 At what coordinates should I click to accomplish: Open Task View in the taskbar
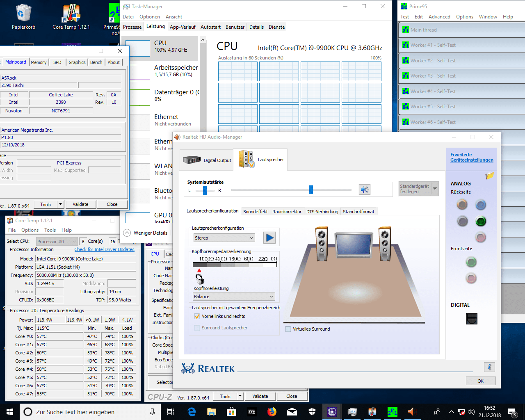171,412
